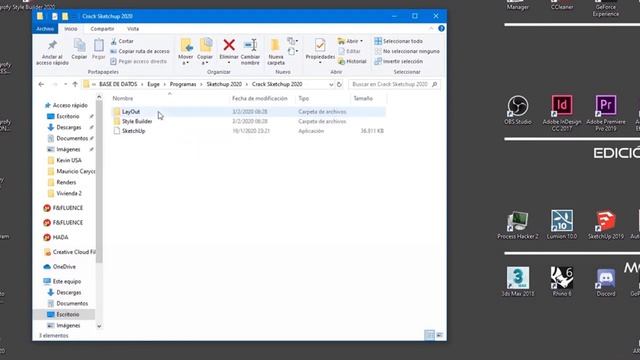Click Programas in the address path

pos(183,84)
